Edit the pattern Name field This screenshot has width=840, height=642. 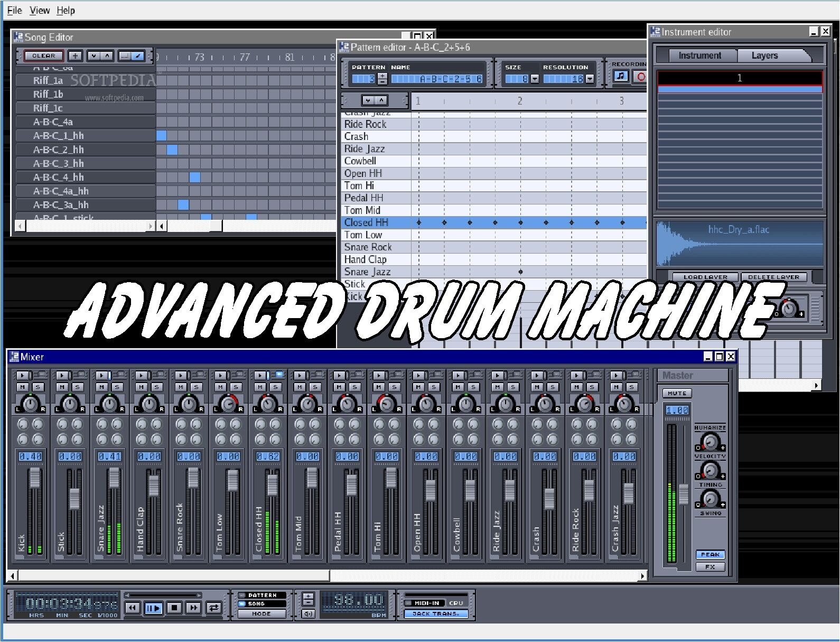tap(436, 79)
